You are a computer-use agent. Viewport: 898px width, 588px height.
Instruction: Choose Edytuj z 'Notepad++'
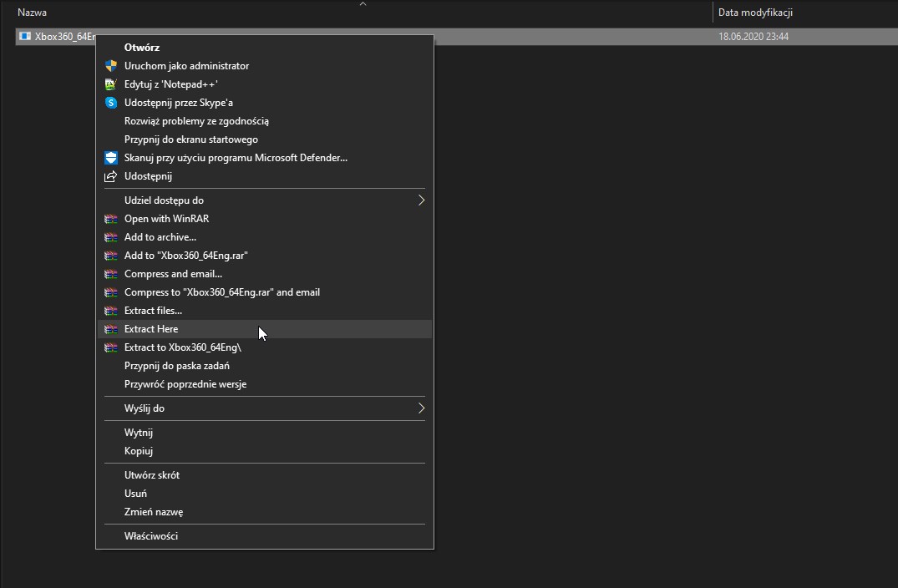[x=265, y=84]
